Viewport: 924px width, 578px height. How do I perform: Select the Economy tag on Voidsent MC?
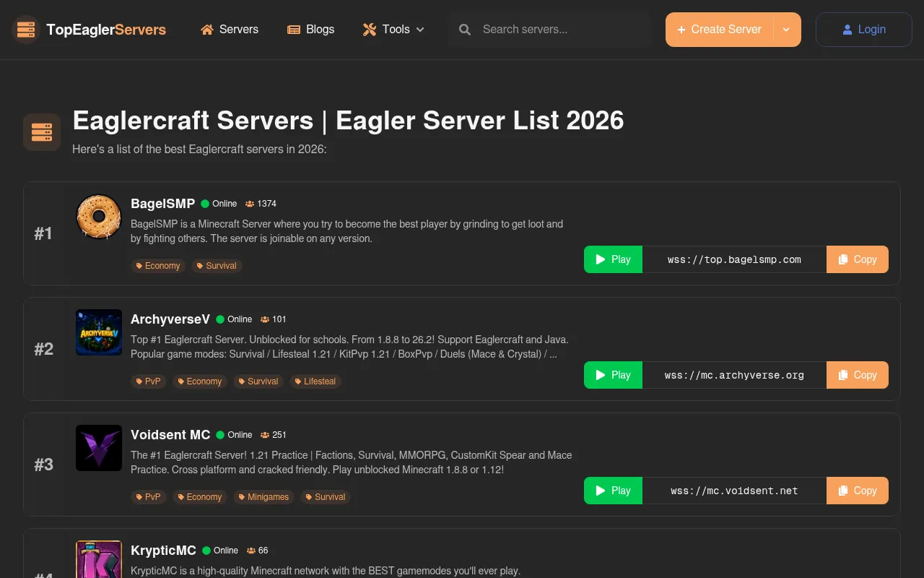[199, 497]
